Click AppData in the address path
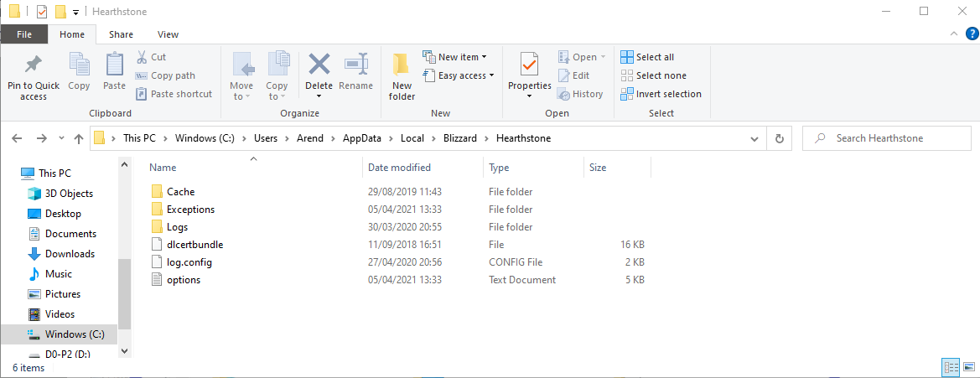 [x=362, y=138]
